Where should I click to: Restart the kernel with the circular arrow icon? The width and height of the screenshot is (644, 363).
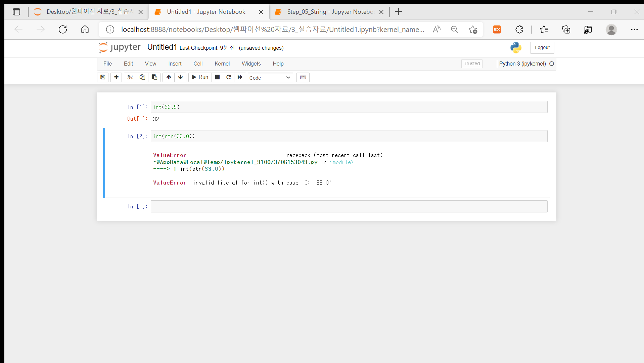[229, 77]
